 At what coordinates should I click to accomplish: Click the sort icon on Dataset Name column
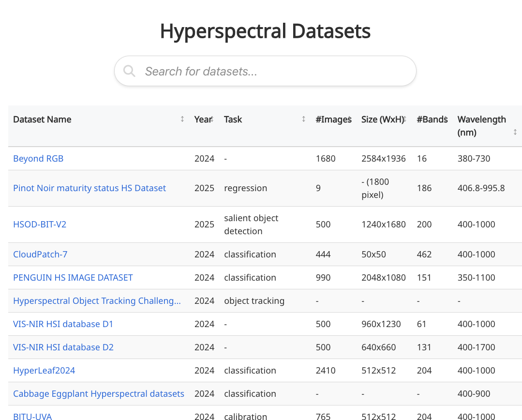[182, 119]
